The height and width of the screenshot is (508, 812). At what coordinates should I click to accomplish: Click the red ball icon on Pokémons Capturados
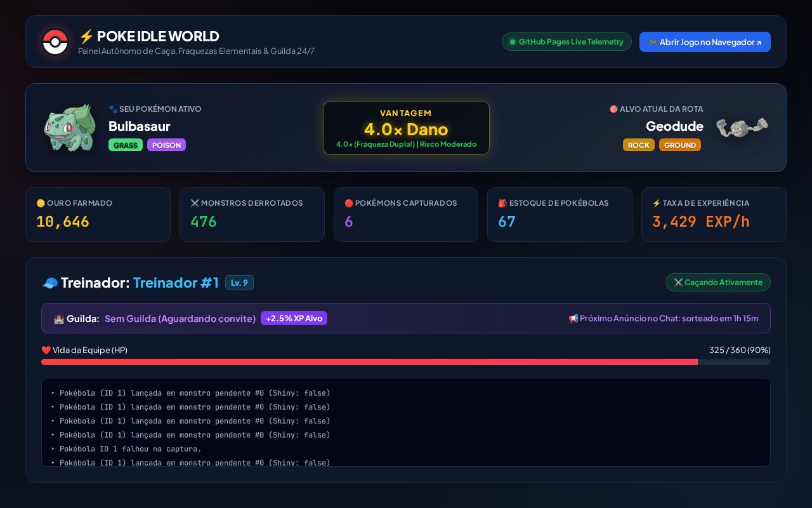coord(349,203)
